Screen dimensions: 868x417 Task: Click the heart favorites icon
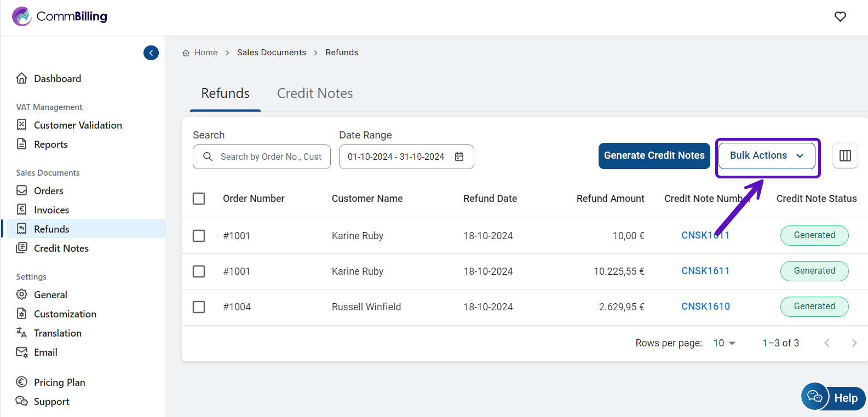(840, 16)
